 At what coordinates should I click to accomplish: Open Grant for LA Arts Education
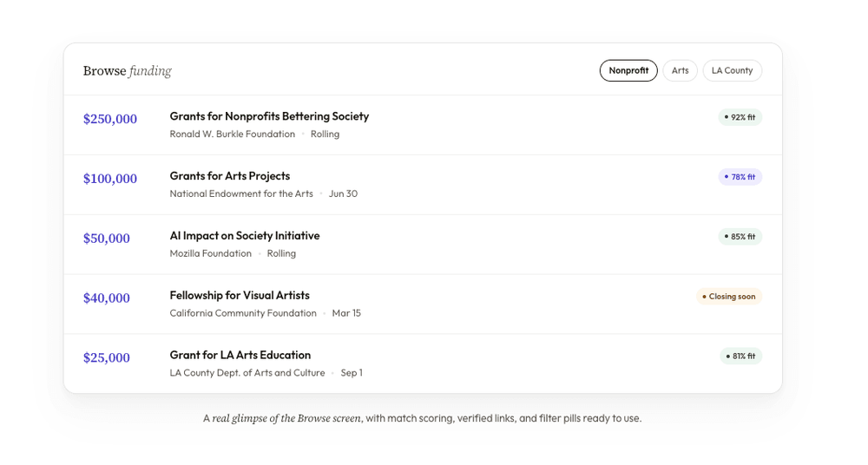[x=240, y=356]
